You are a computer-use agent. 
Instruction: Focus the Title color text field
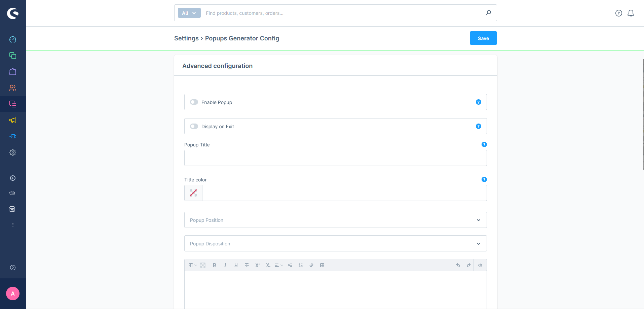click(344, 193)
